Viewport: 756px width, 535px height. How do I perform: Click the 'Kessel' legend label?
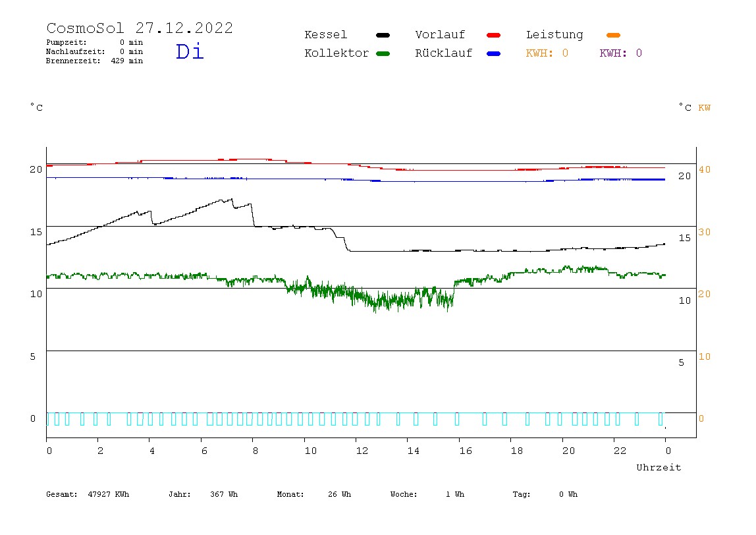click(325, 35)
